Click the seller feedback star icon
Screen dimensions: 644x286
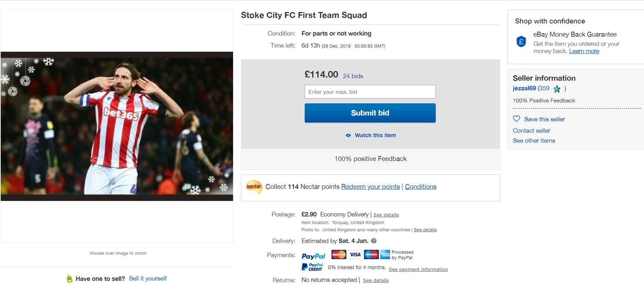tap(557, 89)
